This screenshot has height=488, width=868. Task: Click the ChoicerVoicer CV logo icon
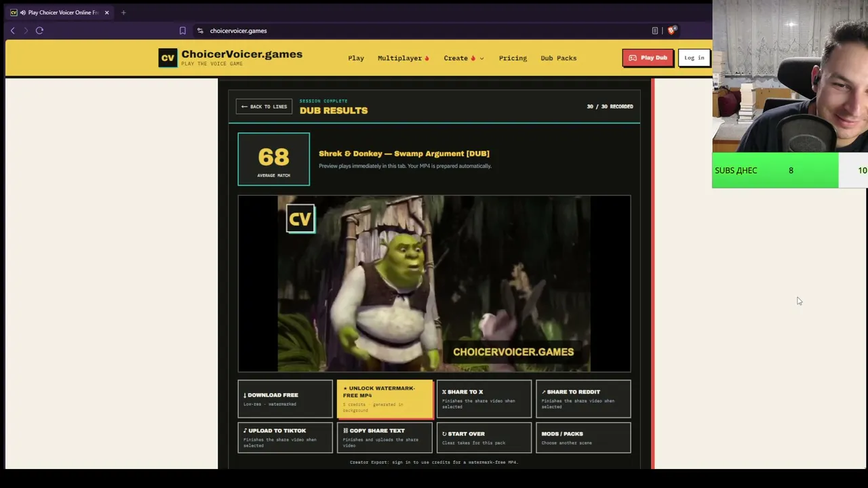tap(167, 58)
